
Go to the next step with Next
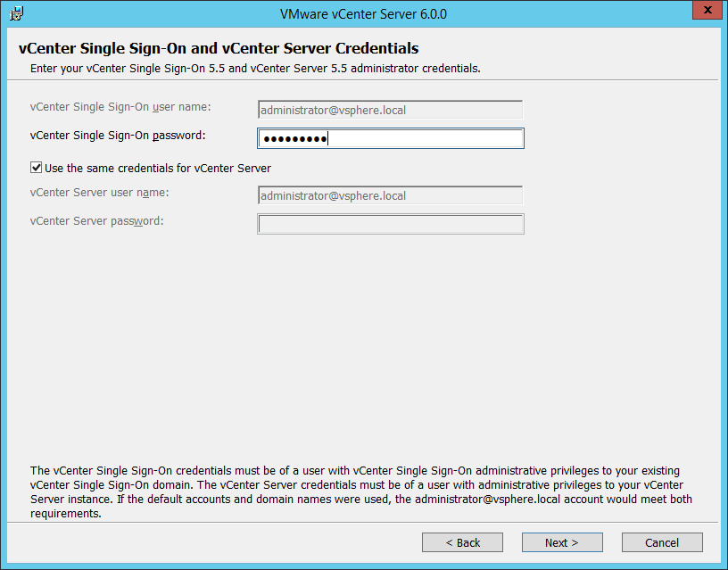pos(562,542)
